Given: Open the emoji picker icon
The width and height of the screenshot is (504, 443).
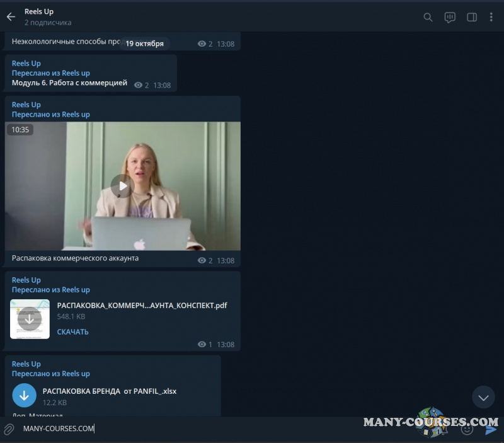Looking at the screenshot, I should pyautogui.click(x=467, y=429).
